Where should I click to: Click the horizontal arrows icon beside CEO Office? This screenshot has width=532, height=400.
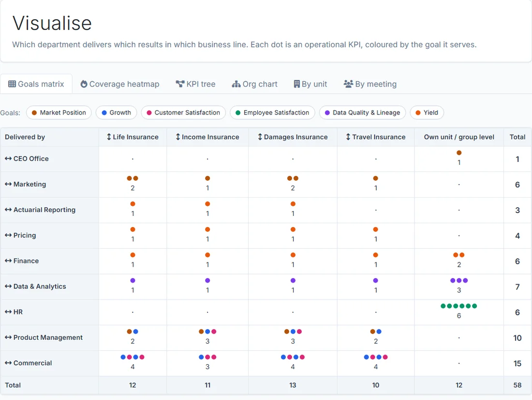tap(8, 158)
